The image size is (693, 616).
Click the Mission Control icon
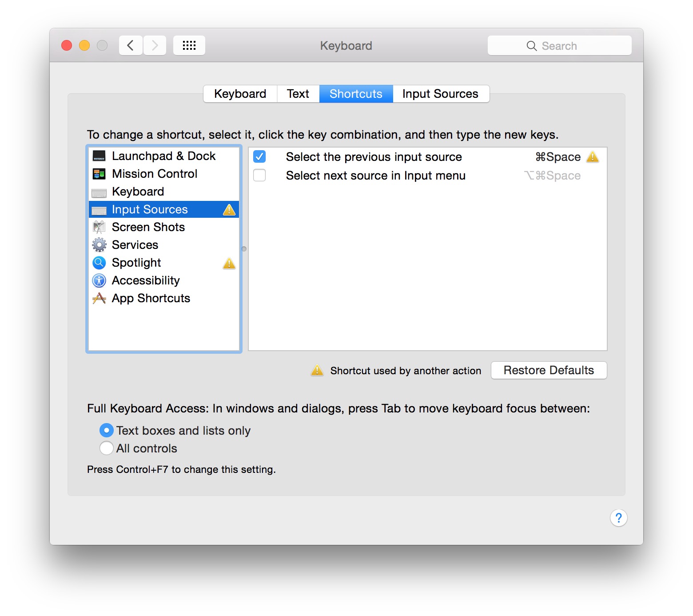99,174
